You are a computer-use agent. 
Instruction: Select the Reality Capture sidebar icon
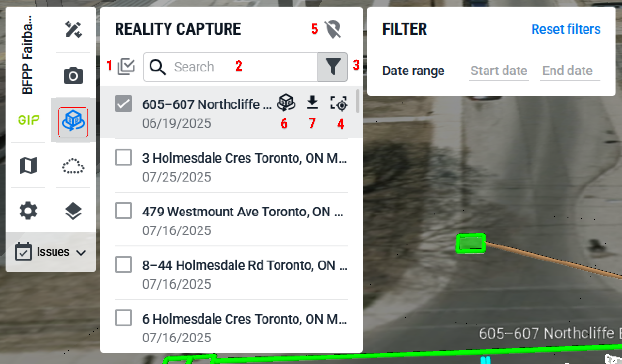pos(73,122)
